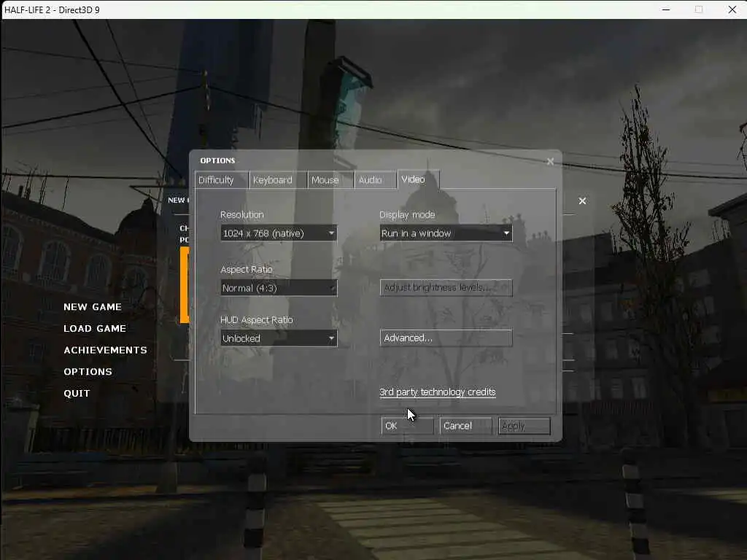The width and height of the screenshot is (747, 560).
Task: Open 3rd party technology credits link
Action: click(438, 392)
